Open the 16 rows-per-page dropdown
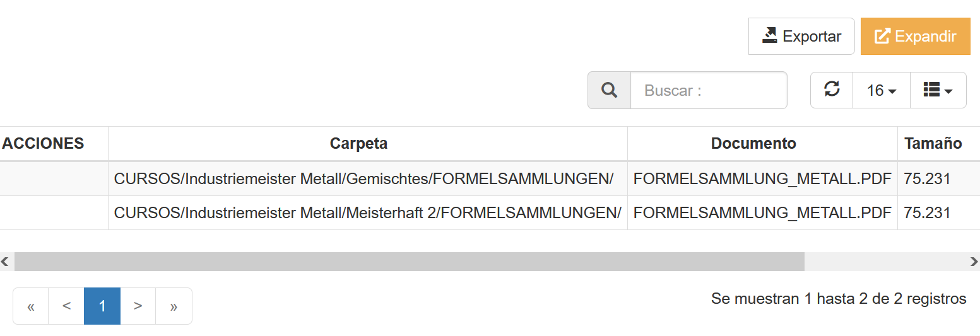The image size is (980, 336). [x=881, y=90]
